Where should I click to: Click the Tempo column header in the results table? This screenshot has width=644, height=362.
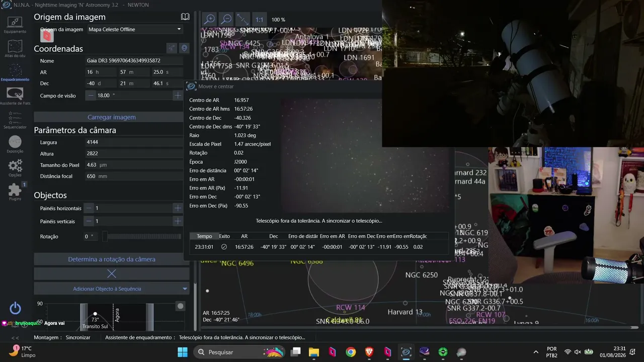pyautogui.click(x=204, y=236)
